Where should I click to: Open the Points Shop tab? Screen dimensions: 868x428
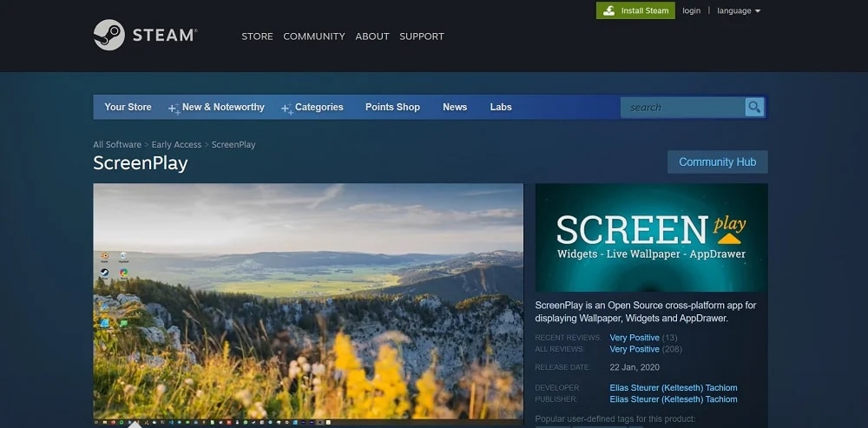pyautogui.click(x=392, y=107)
